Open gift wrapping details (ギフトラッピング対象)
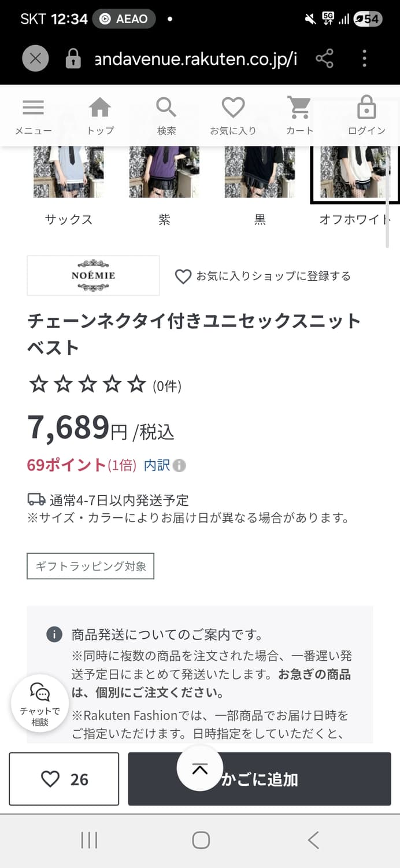400x868 pixels. coord(90,566)
